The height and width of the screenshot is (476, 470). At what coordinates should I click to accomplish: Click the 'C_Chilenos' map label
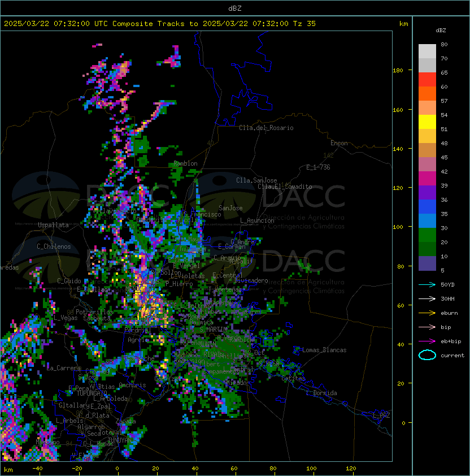pyautogui.click(x=54, y=246)
